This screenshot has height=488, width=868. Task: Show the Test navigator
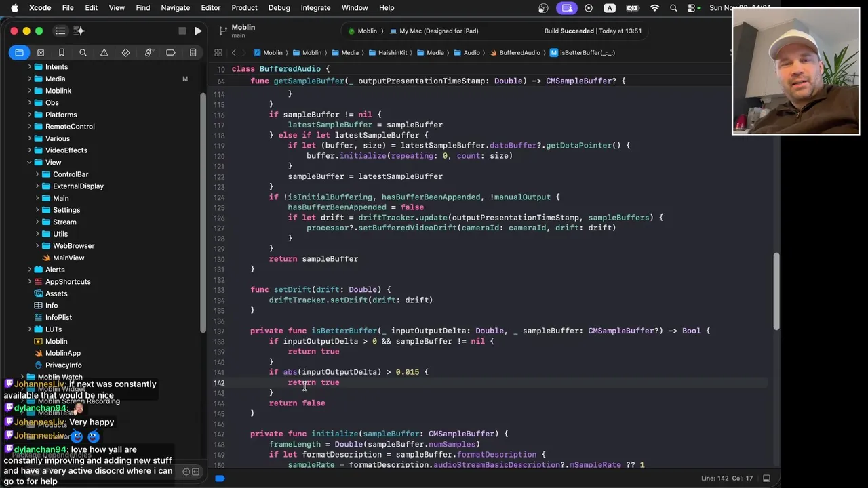[x=126, y=52]
